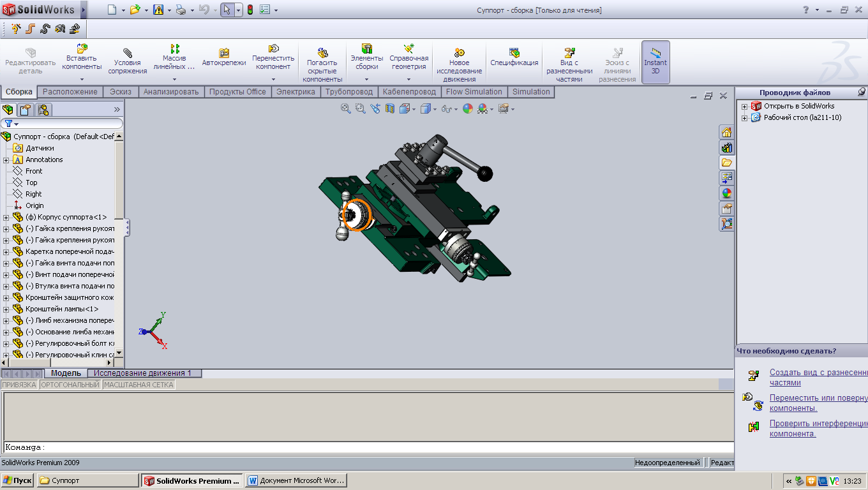Viewport: 868px width, 490px height.
Task: Toggle ОРТОГОНАЛЬНЫЙ mode
Action: coord(70,385)
